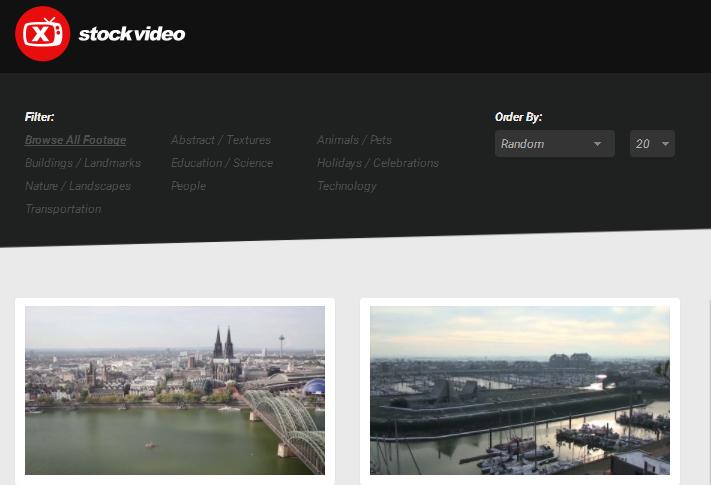Choose the Holidays / Celebrations category
Image resolution: width=711 pixels, height=485 pixels.
[378, 163]
